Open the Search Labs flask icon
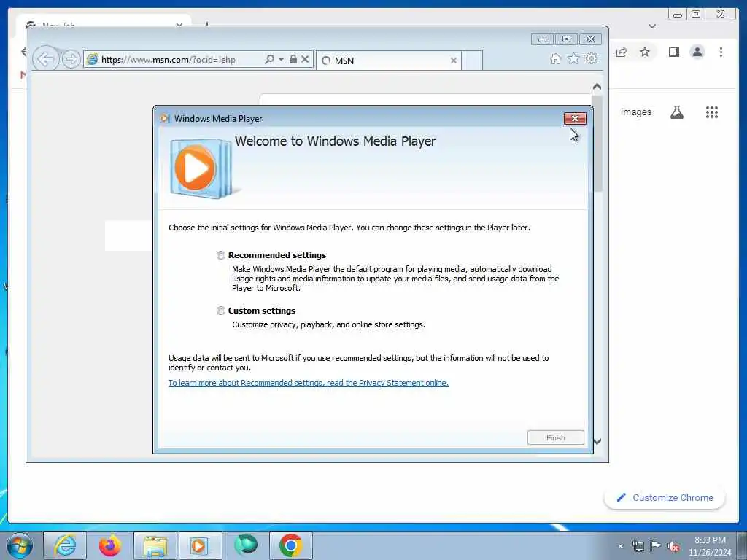Image resolution: width=747 pixels, height=560 pixels. pyautogui.click(x=676, y=112)
